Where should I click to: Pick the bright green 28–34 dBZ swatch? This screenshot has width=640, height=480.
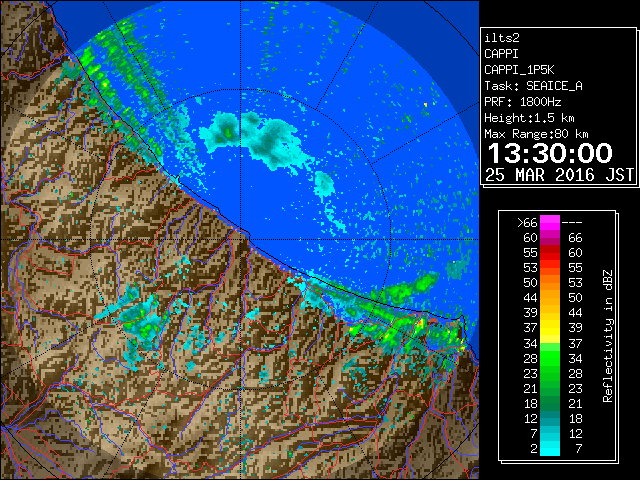[x=550, y=358]
